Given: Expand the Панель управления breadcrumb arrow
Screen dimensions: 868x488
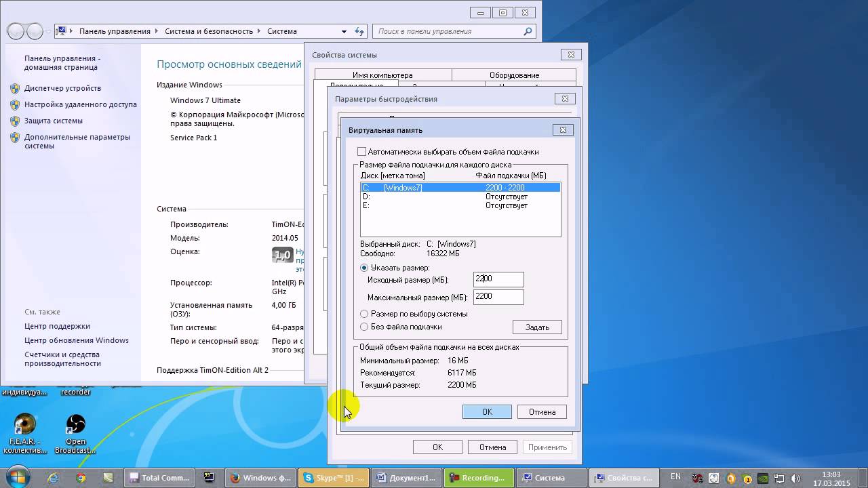Looking at the screenshot, I should (157, 31).
